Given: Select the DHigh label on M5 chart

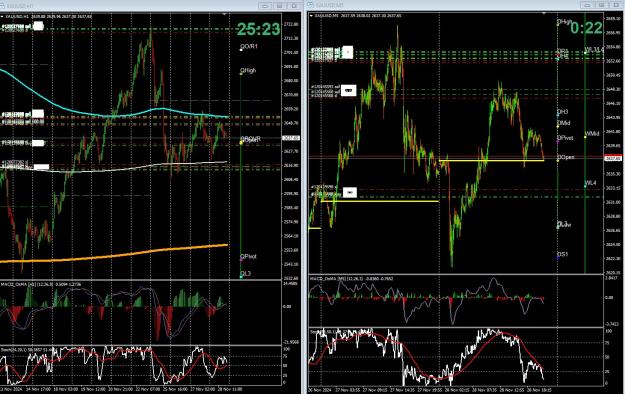Looking at the screenshot, I should pos(564,22).
